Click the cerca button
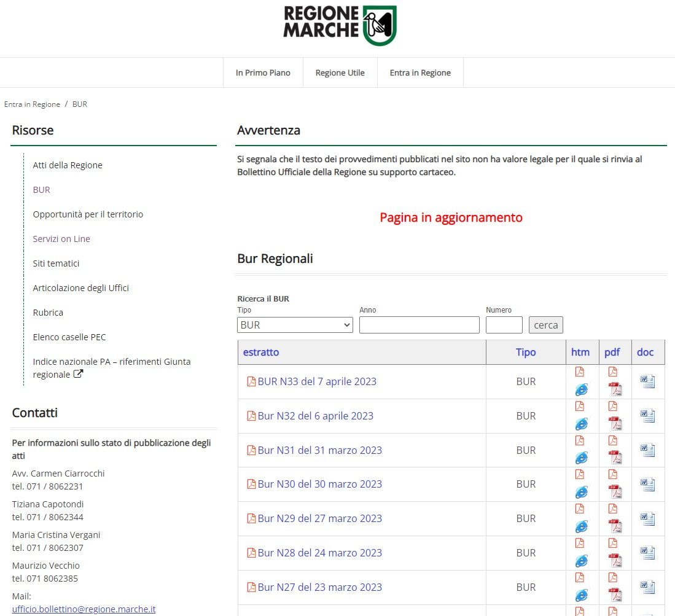 click(x=546, y=325)
